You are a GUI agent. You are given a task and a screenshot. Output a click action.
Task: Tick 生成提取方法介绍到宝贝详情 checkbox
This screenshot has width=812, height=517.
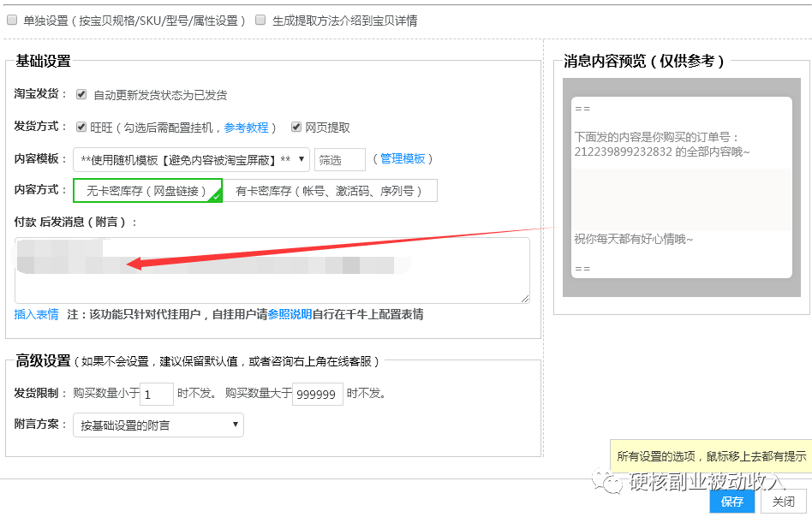(x=260, y=21)
